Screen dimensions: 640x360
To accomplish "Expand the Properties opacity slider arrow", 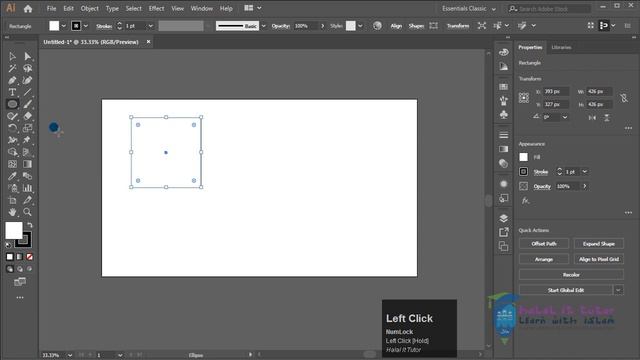I will pyautogui.click(x=585, y=186).
